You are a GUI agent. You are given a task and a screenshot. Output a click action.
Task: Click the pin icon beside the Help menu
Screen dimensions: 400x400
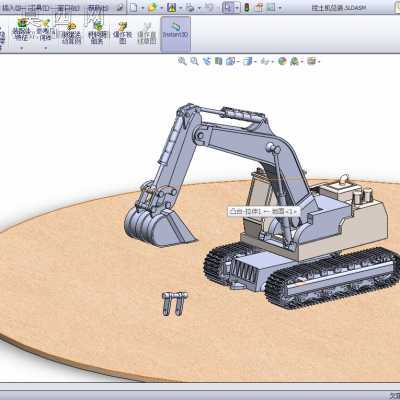point(120,8)
